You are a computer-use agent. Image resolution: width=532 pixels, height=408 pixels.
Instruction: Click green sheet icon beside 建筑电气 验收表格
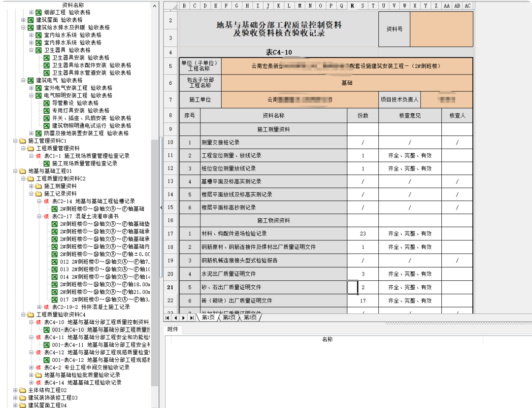(31, 80)
